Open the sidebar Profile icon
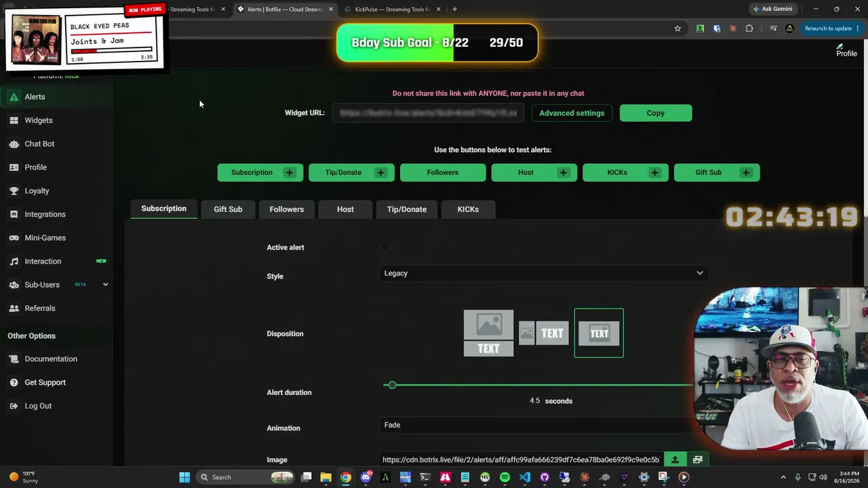Screen dimensions: 868x488 (x=14, y=167)
